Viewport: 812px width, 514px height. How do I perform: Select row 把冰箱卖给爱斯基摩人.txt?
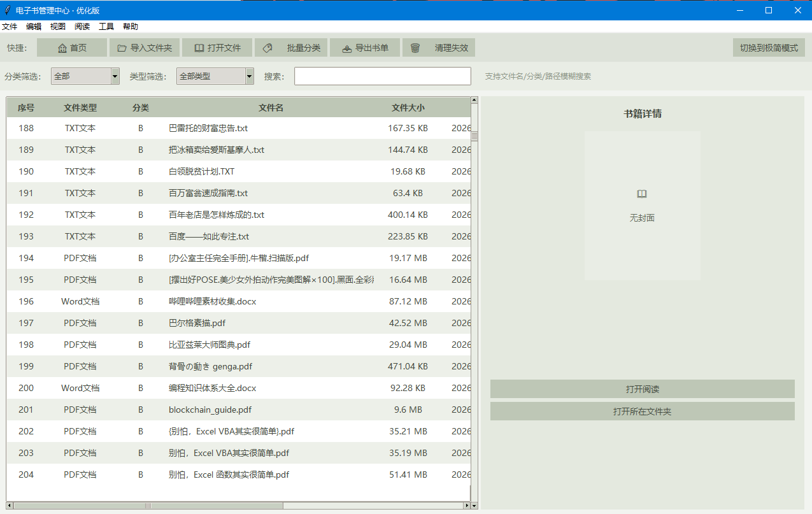coord(239,150)
